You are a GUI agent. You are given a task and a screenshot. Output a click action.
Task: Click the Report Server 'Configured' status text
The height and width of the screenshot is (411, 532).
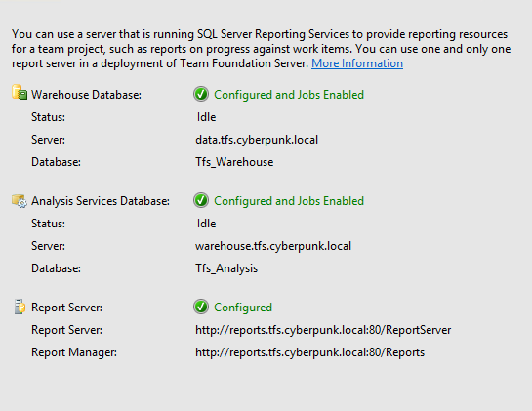[243, 308]
